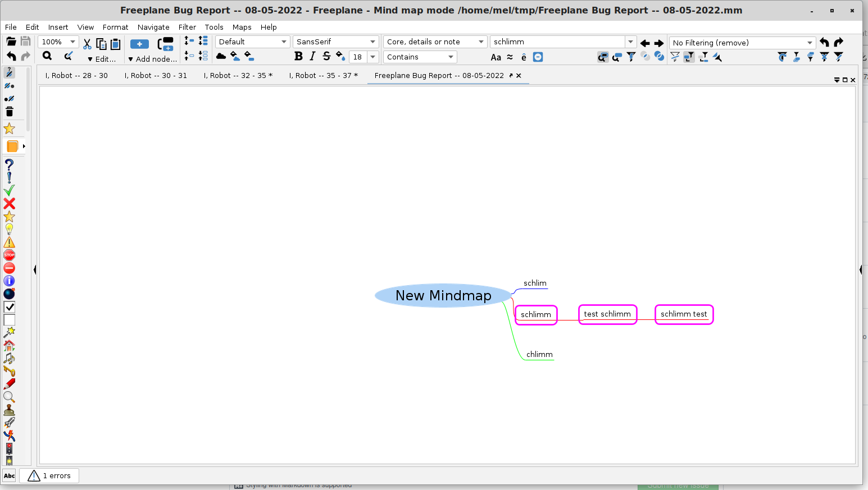Add the yellow star icon

[x=9, y=217]
